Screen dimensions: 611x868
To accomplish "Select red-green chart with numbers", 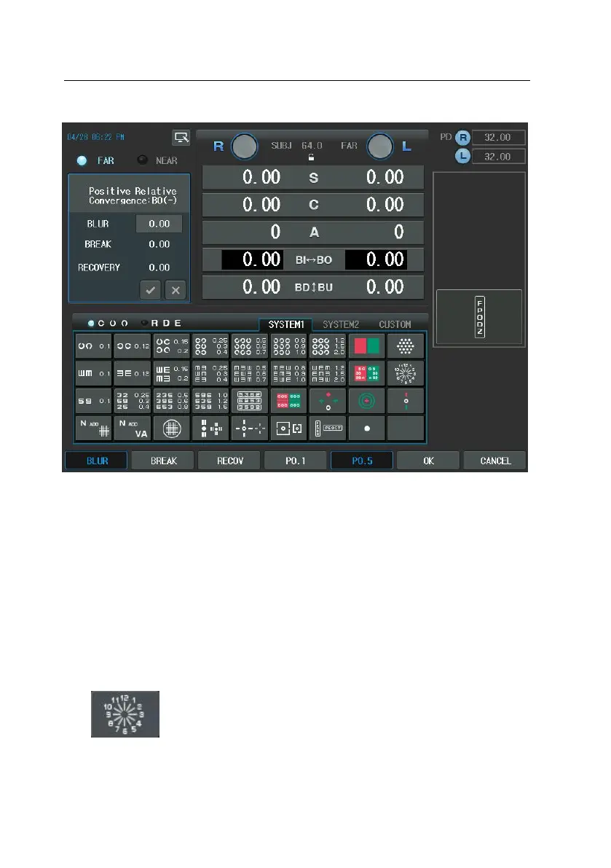I will (366, 373).
